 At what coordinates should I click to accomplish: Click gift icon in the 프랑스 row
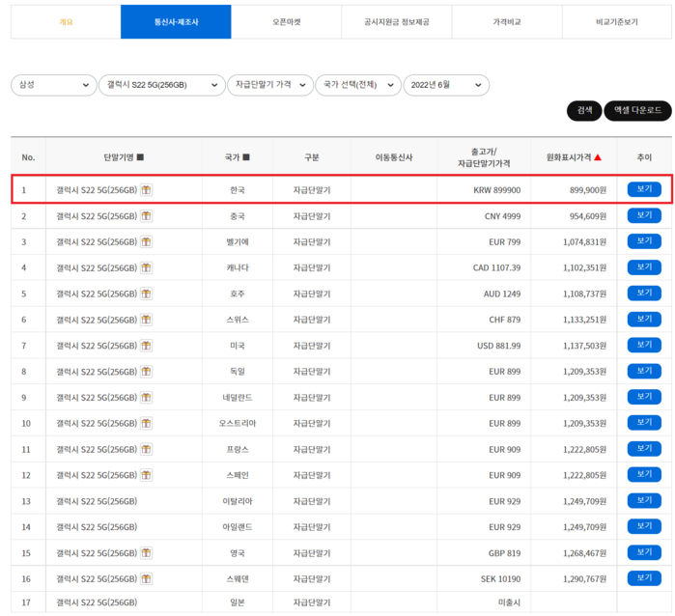pos(147,449)
